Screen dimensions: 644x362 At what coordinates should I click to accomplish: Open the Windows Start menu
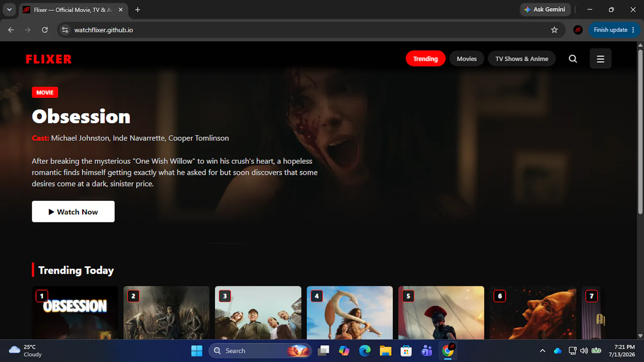[197, 351]
